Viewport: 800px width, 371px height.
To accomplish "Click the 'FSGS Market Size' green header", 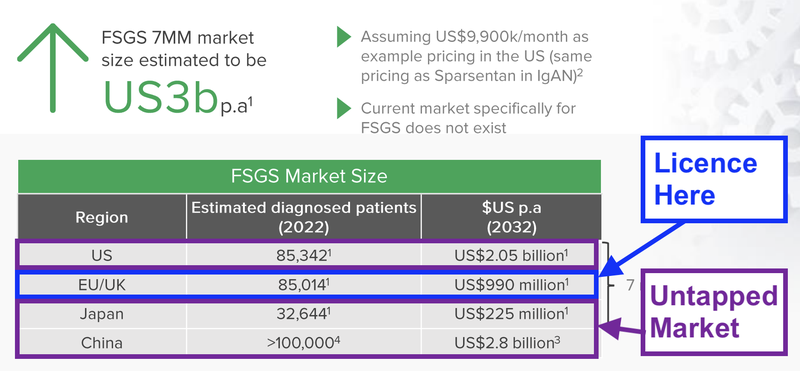I will click(x=309, y=176).
